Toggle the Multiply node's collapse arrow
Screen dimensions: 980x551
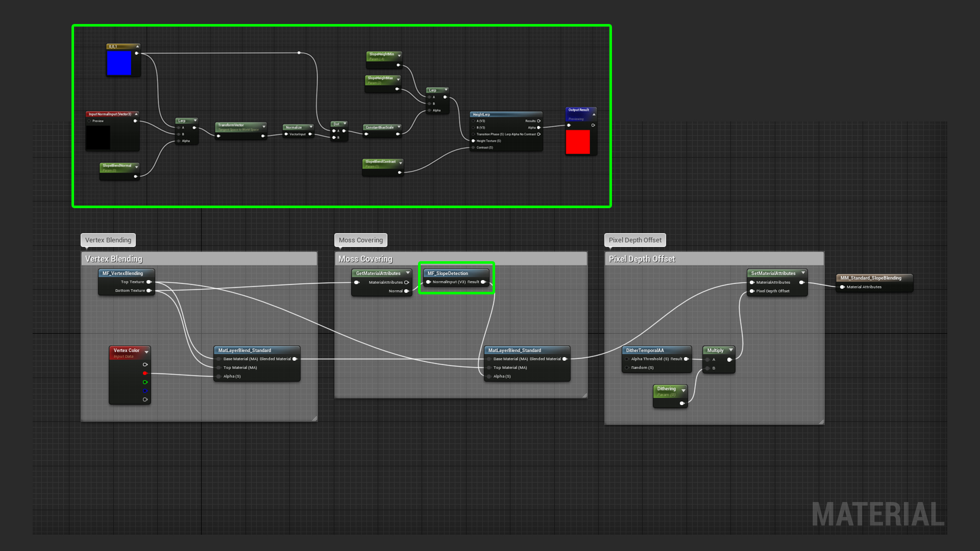pos(731,350)
